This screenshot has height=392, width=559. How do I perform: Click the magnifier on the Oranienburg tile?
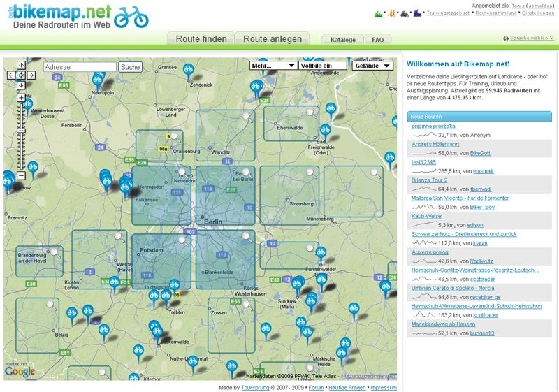tap(175, 136)
